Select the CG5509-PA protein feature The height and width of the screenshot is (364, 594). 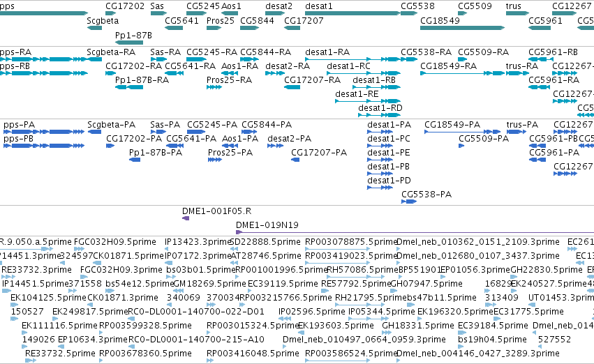pos(461,146)
